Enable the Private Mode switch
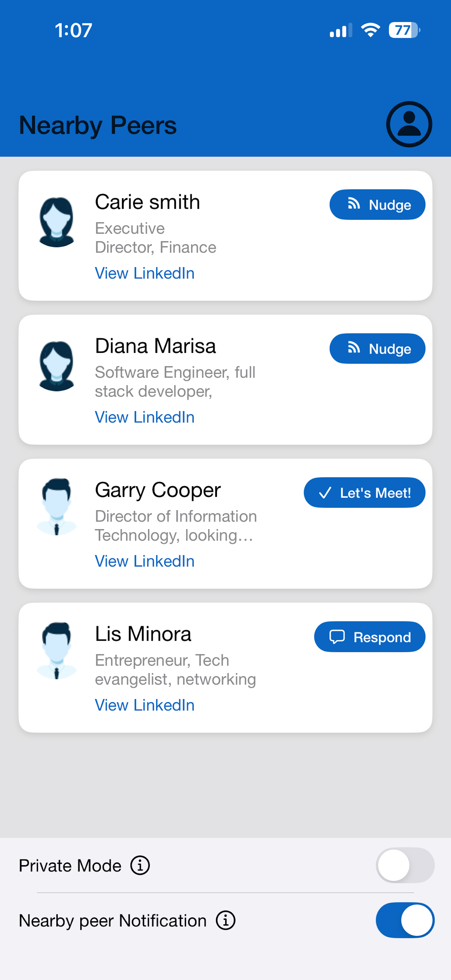The height and width of the screenshot is (980, 451). [x=405, y=865]
